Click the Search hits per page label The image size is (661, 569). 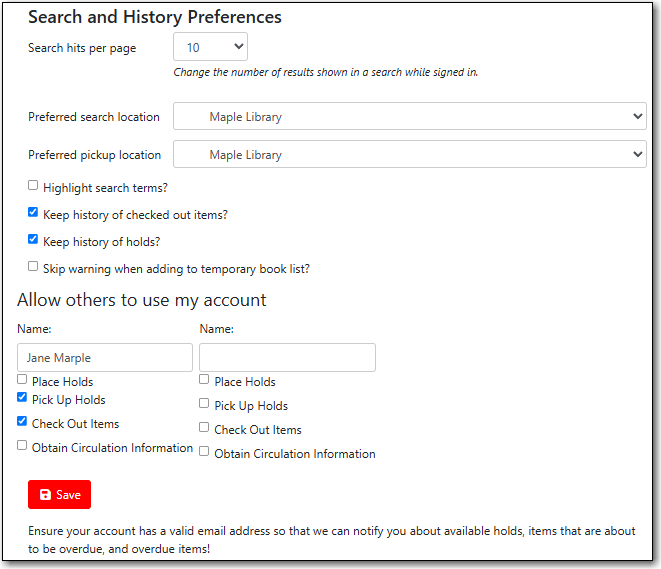point(82,48)
